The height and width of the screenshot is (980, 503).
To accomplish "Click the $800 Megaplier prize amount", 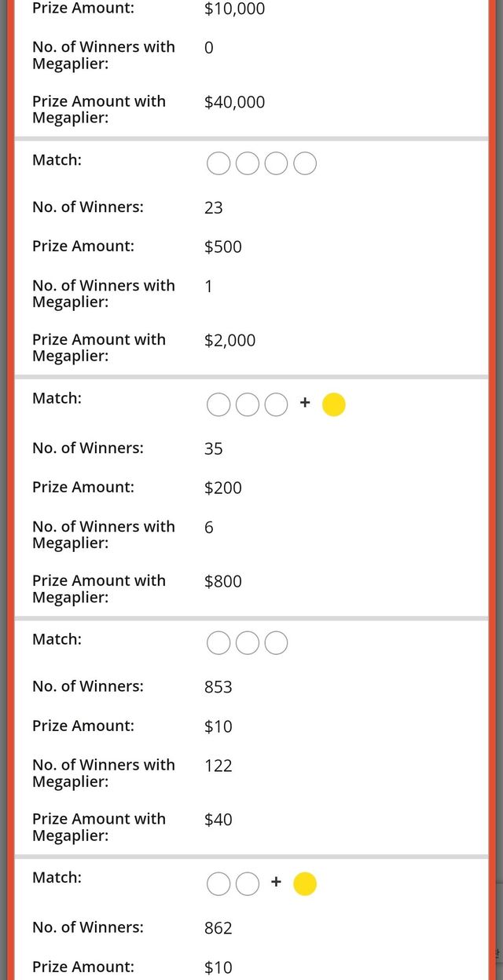I will (223, 581).
